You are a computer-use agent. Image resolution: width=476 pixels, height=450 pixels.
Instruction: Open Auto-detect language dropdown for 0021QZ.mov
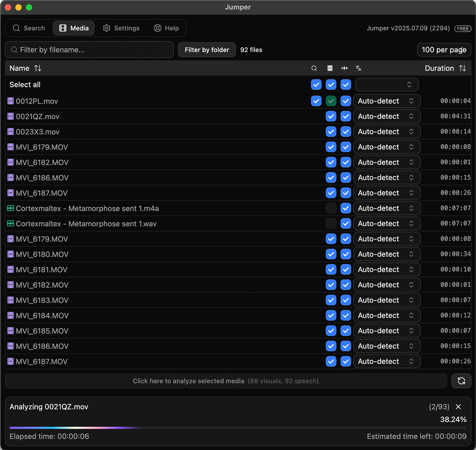coord(386,116)
